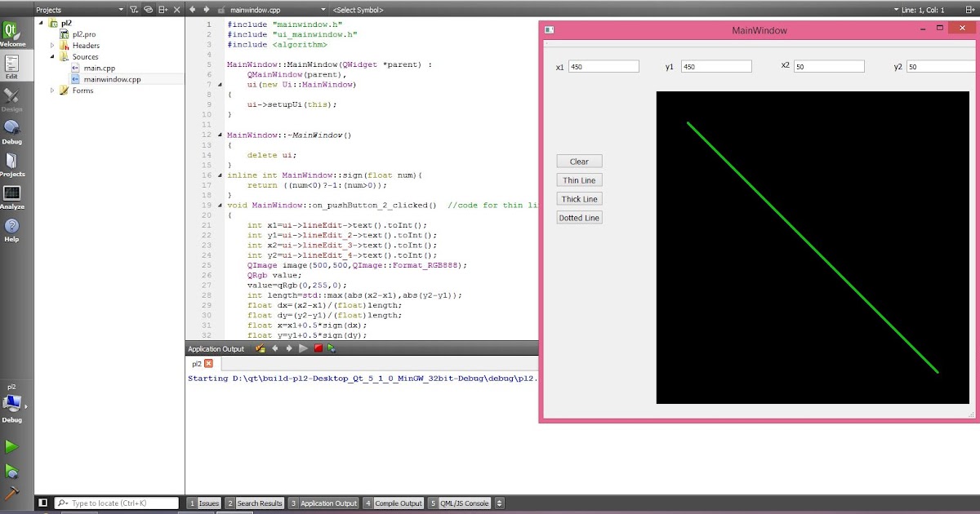Image resolution: width=980 pixels, height=514 pixels.
Task: Clear the Application Output with the clean icon
Action: [260, 348]
